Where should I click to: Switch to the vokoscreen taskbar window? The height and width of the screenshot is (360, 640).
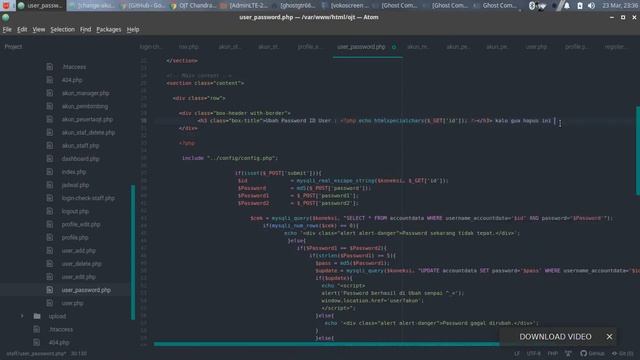344,6
